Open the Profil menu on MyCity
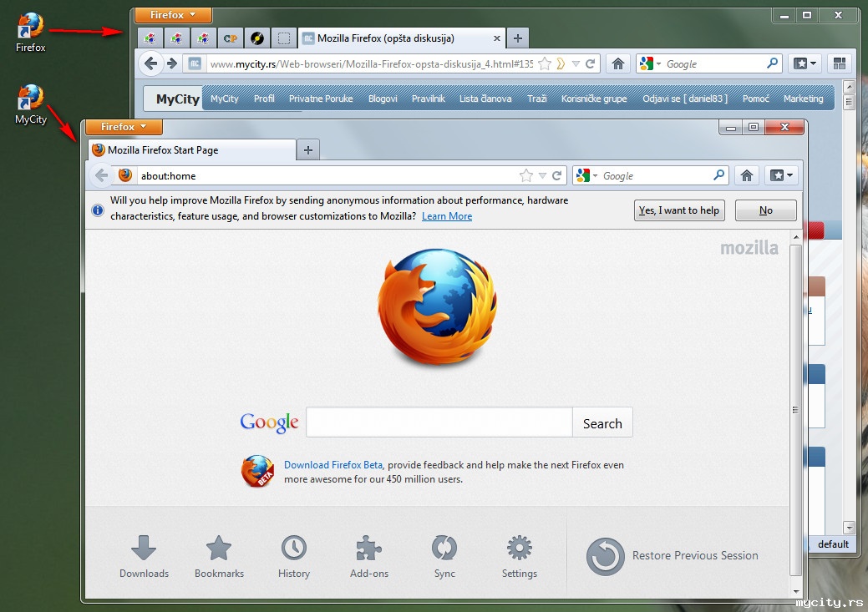This screenshot has width=868, height=612. [264, 99]
